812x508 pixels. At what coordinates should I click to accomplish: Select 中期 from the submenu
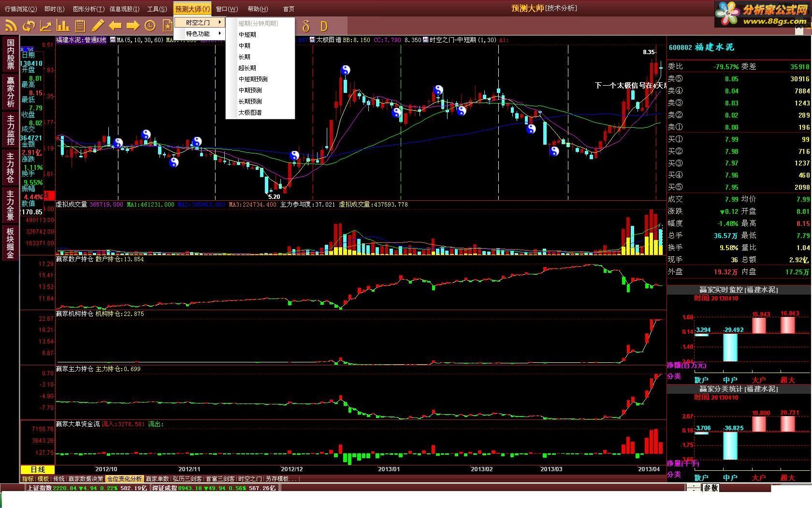click(260, 45)
